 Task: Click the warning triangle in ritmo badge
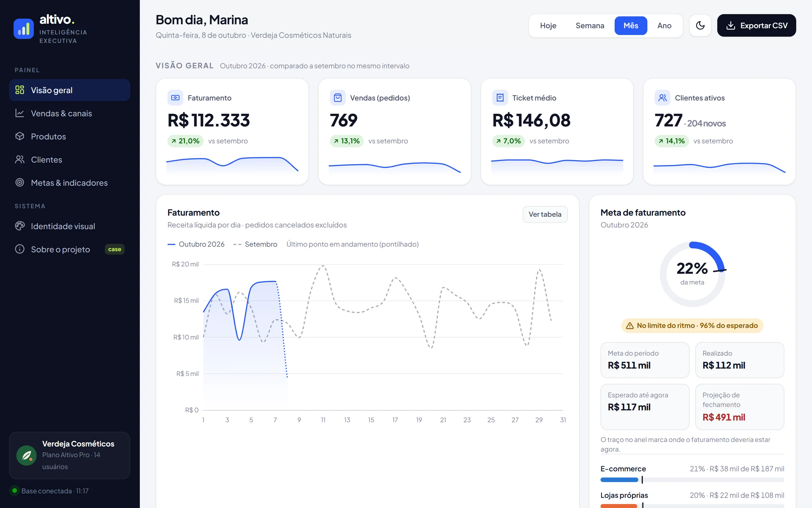click(630, 326)
